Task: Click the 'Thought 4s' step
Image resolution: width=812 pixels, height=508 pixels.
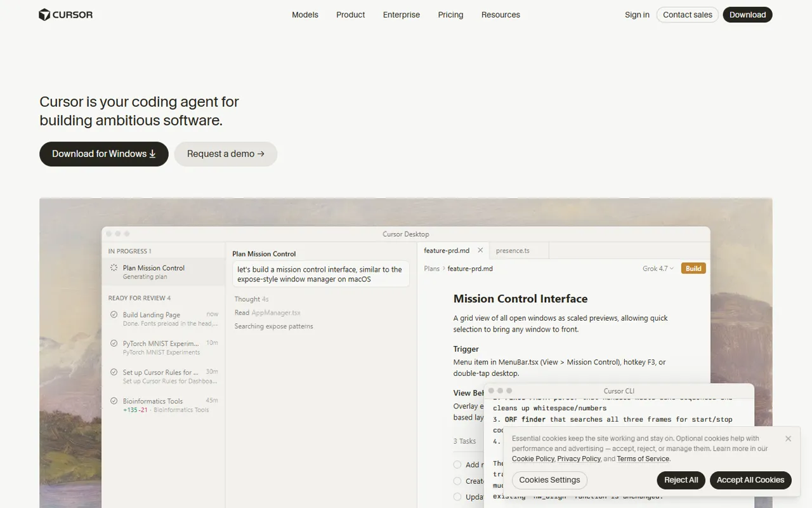Action: click(251, 299)
